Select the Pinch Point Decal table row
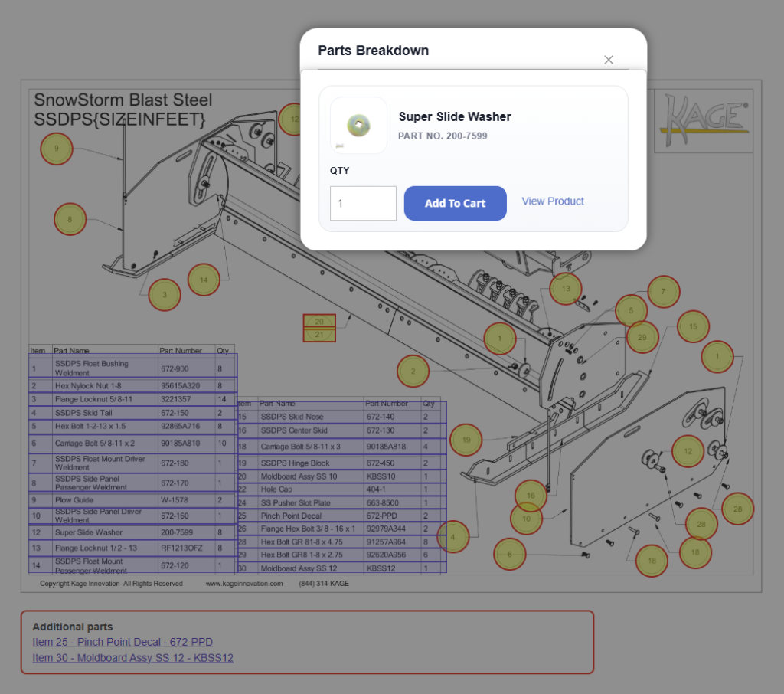 click(341, 516)
